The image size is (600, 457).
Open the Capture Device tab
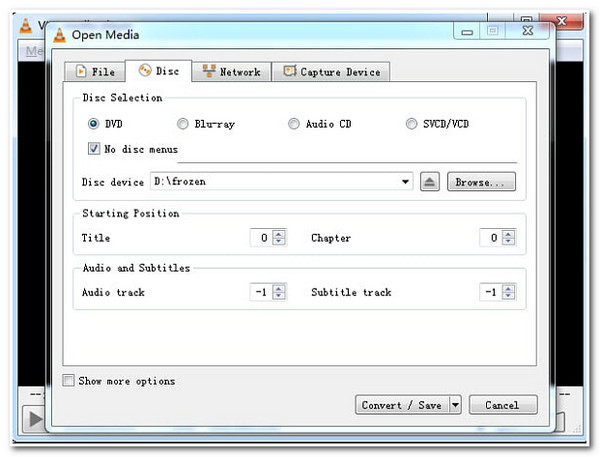[331, 72]
